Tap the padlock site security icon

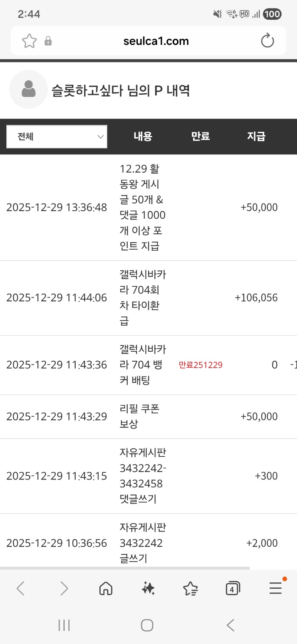(48, 41)
